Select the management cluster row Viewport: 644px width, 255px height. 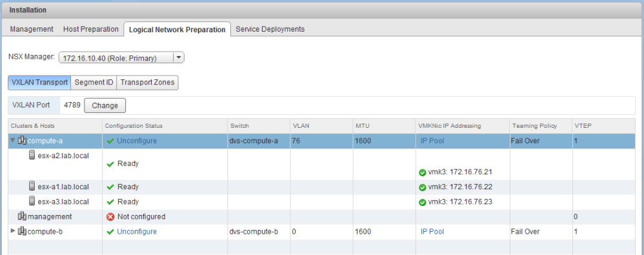[x=321, y=216]
